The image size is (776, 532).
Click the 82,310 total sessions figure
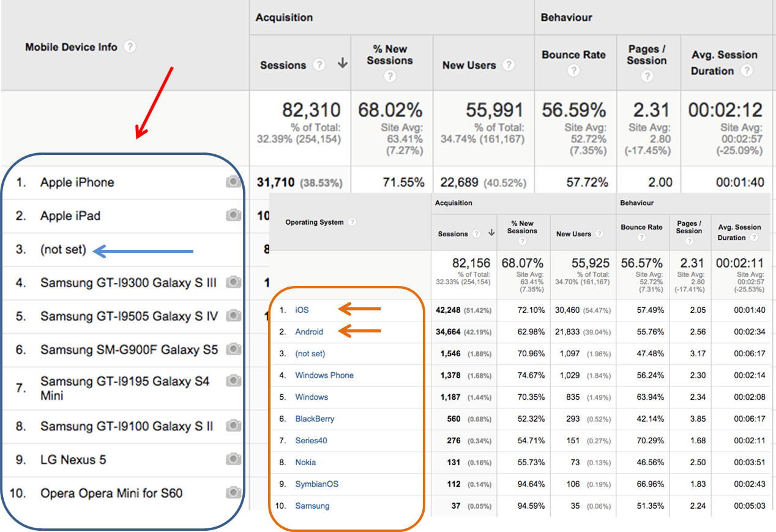coord(312,110)
